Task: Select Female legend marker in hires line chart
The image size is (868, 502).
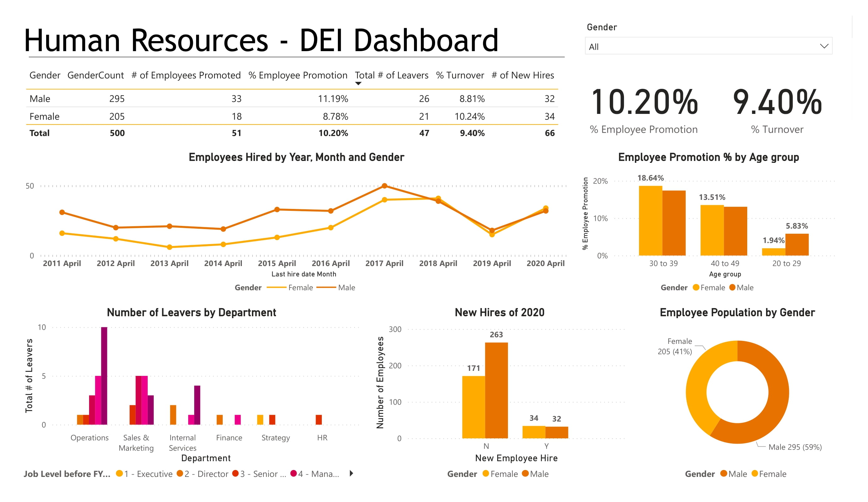Action: pos(277,287)
